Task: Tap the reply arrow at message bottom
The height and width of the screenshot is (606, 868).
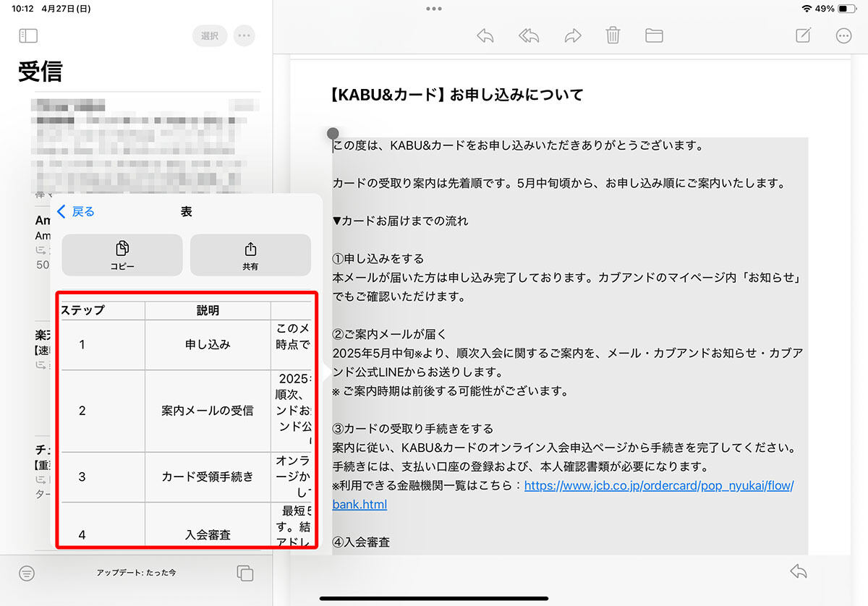Action: [799, 572]
